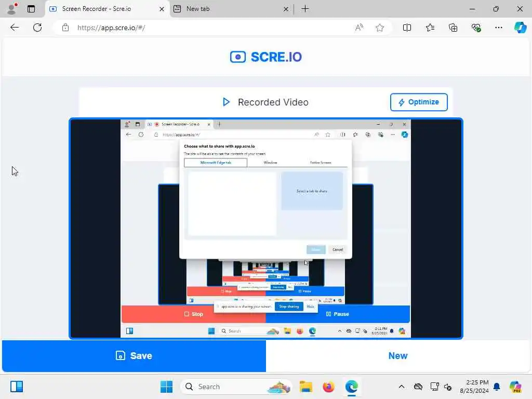Click the Edge profile avatar icon
The image size is (532, 399).
pos(12,8)
